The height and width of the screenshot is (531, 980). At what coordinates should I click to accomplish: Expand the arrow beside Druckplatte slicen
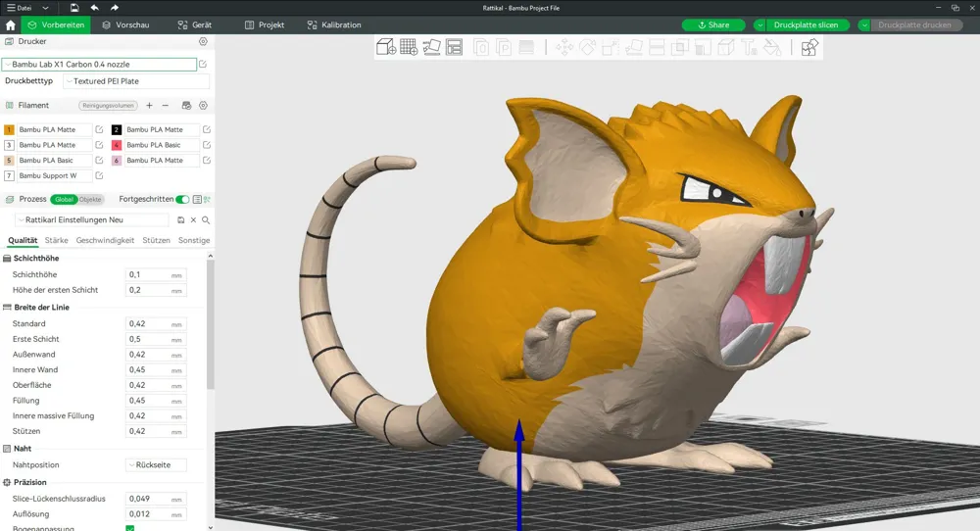759,25
